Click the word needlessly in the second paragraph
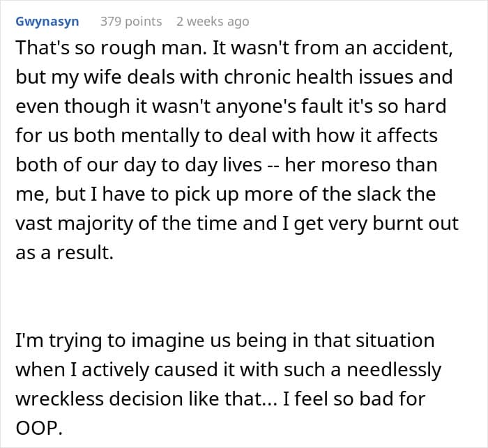The image size is (488, 448). (x=394, y=369)
